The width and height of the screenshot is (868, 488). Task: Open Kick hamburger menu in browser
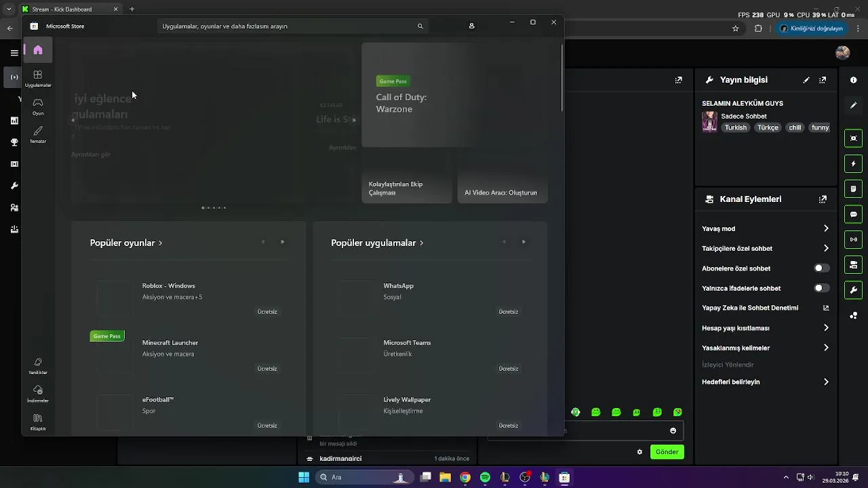[x=14, y=53]
